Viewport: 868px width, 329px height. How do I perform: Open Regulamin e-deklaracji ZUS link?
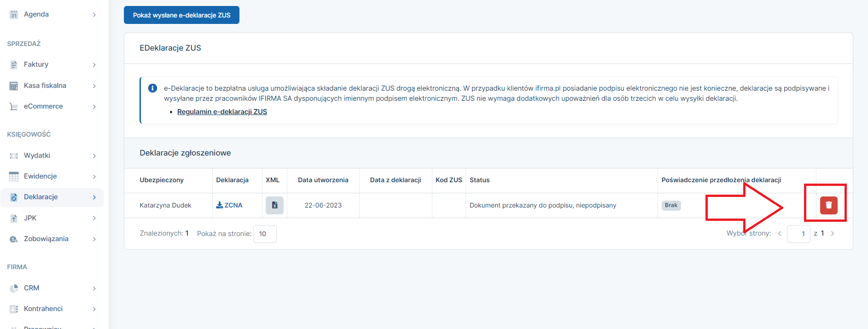click(222, 112)
